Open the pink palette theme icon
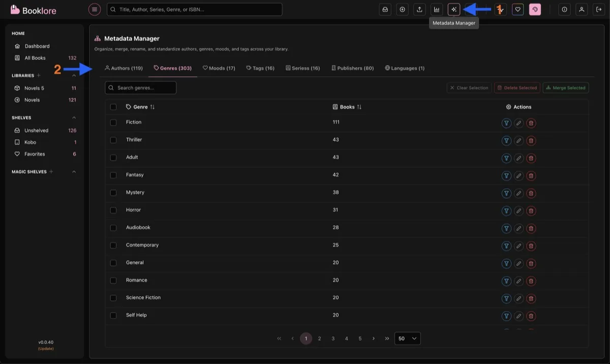 [x=535, y=9]
